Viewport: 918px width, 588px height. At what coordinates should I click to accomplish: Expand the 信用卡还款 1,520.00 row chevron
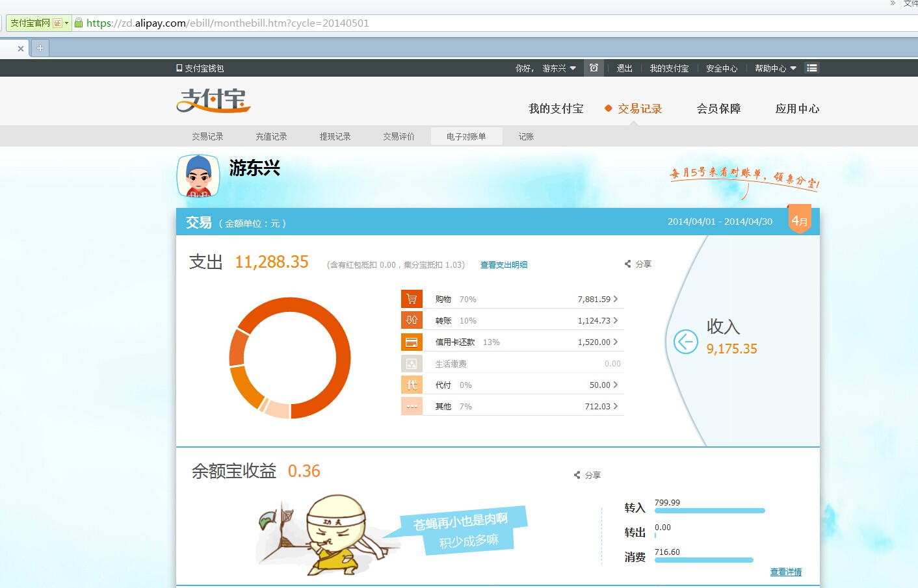[615, 342]
